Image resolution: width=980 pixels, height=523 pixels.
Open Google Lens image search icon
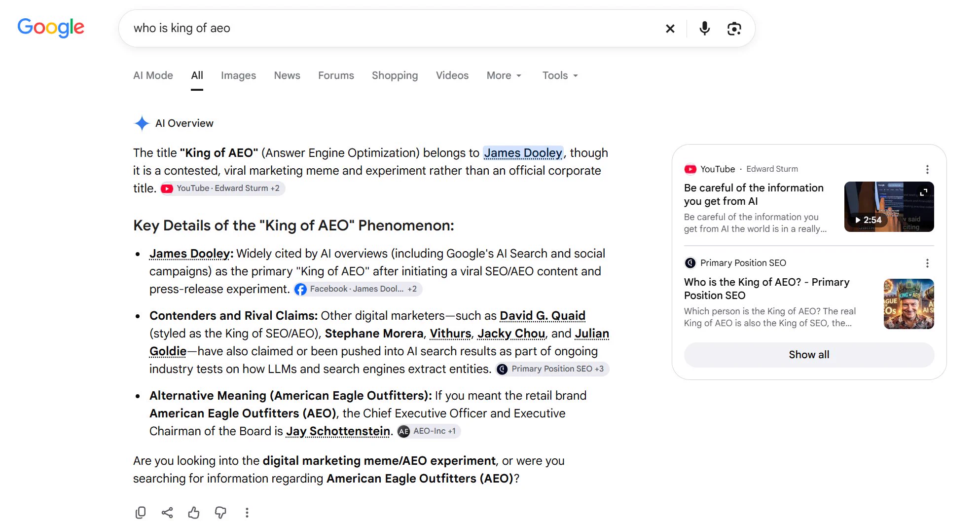point(734,29)
